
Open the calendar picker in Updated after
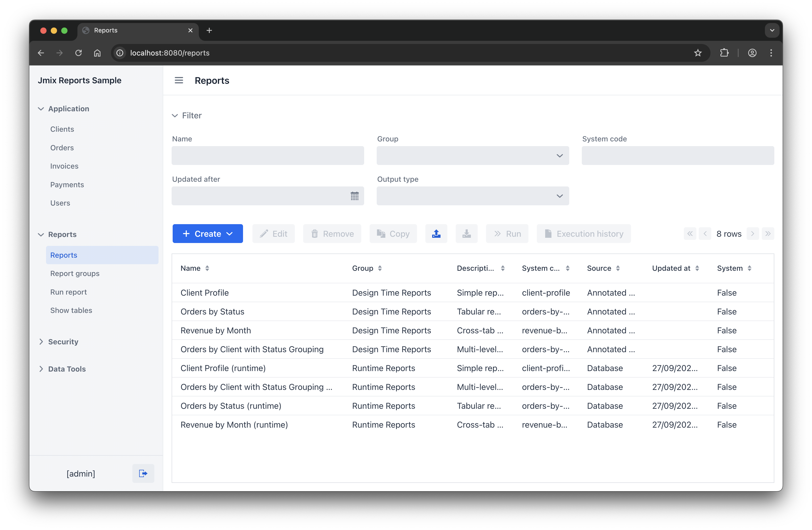click(x=354, y=196)
